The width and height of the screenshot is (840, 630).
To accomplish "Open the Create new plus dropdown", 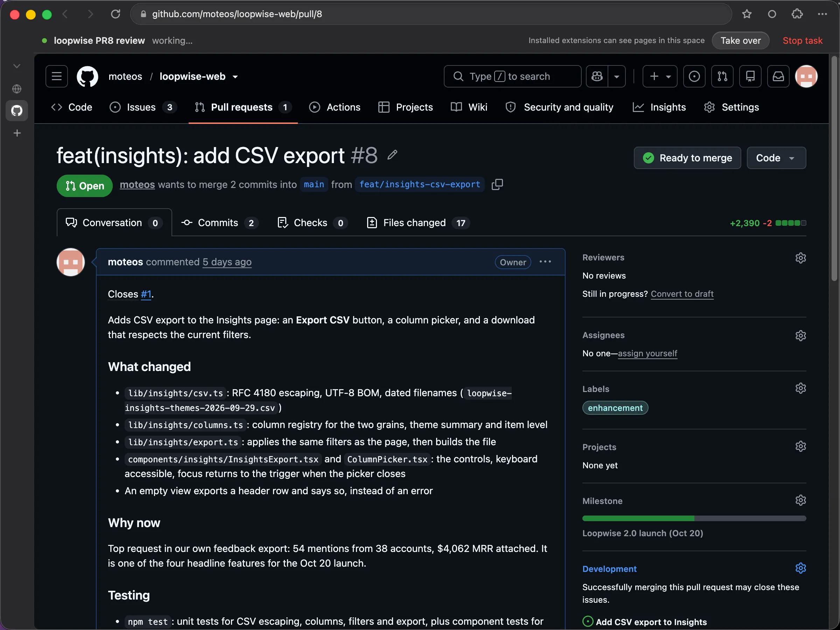I will tap(660, 76).
